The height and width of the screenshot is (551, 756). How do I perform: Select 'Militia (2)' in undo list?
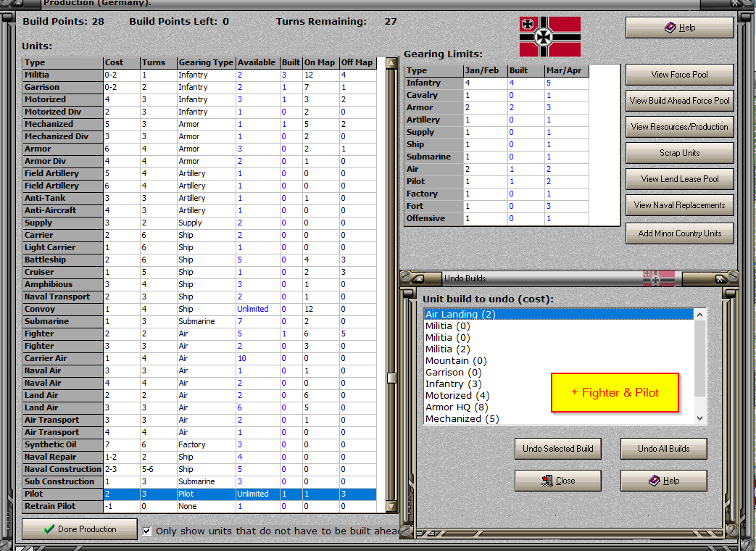coord(559,349)
